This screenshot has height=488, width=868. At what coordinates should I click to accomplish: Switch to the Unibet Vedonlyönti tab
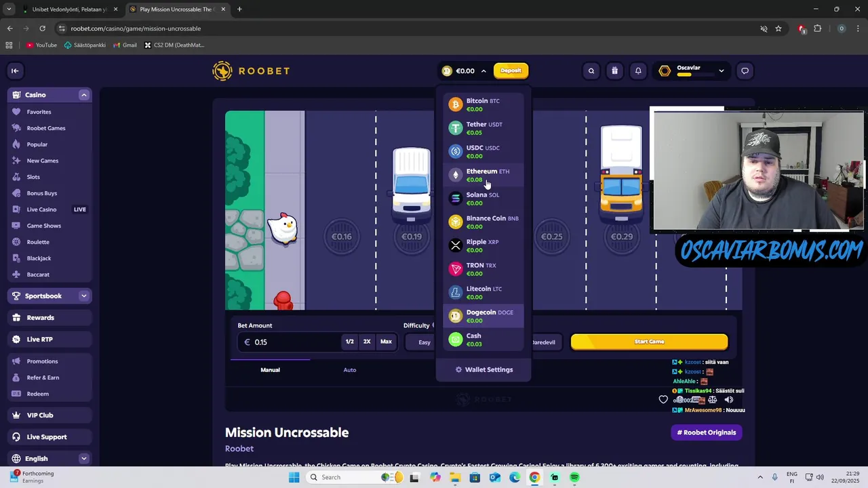(68, 9)
